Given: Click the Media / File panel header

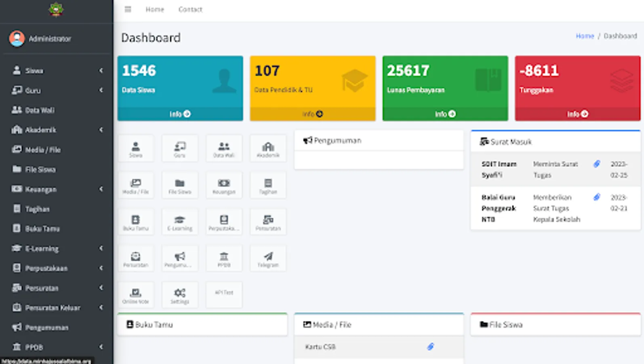Looking at the screenshot, I should point(379,324).
